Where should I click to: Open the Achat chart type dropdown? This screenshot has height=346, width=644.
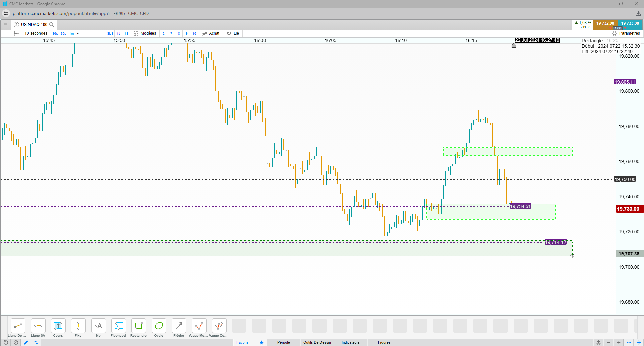tap(211, 33)
